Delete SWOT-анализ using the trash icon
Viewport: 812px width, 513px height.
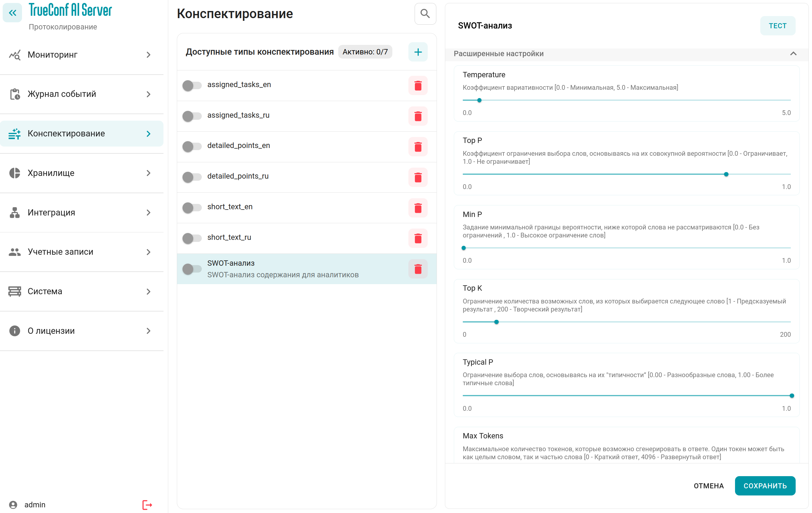(418, 269)
